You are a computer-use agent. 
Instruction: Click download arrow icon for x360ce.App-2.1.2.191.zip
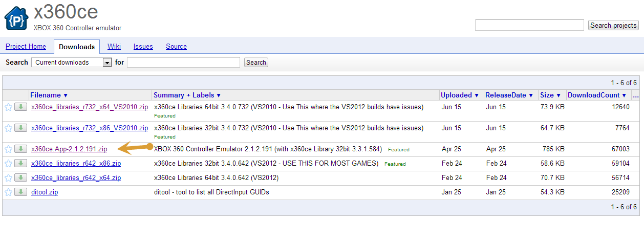coord(21,149)
